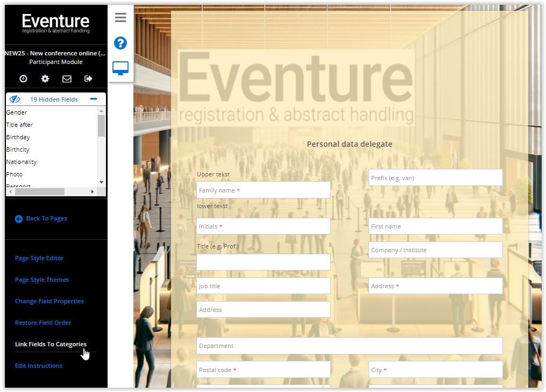Click the NEW25 conference title
This screenshot has width=546, height=392.
point(55,53)
